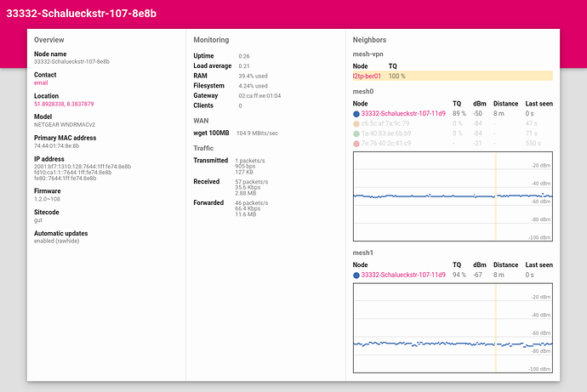Viewport: 587px width, 392px height.
Task: Click the Last seen value 71 s
Action: [531, 134]
